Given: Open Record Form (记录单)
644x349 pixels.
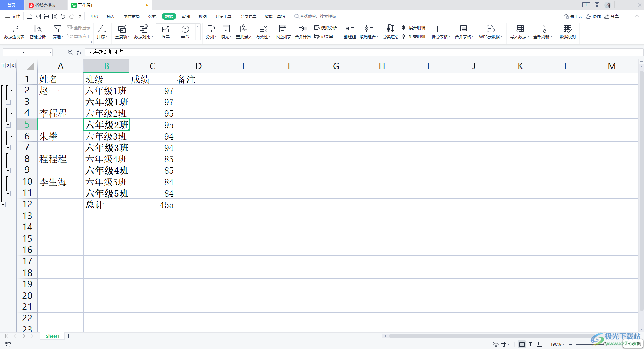Looking at the screenshot, I should click(x=324, y=36).
